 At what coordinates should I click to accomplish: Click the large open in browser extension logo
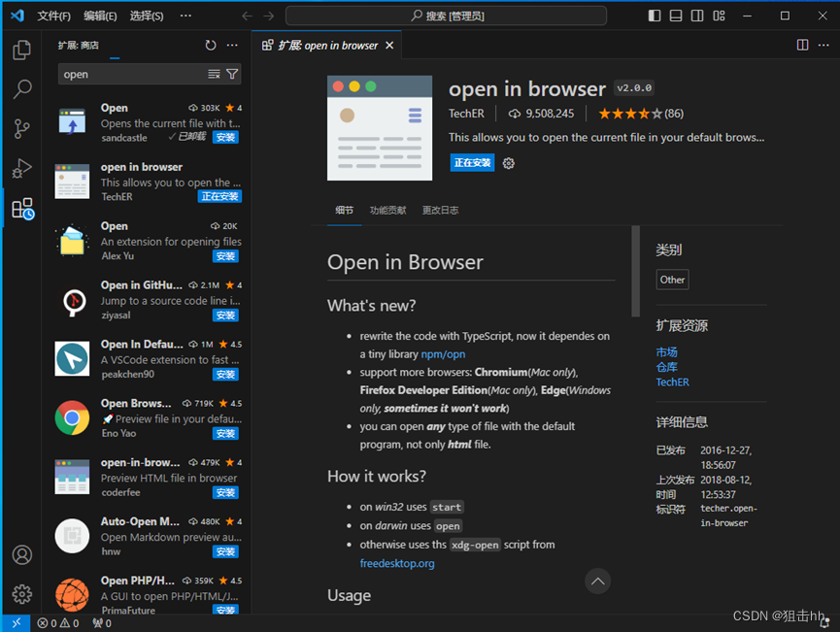380,128
